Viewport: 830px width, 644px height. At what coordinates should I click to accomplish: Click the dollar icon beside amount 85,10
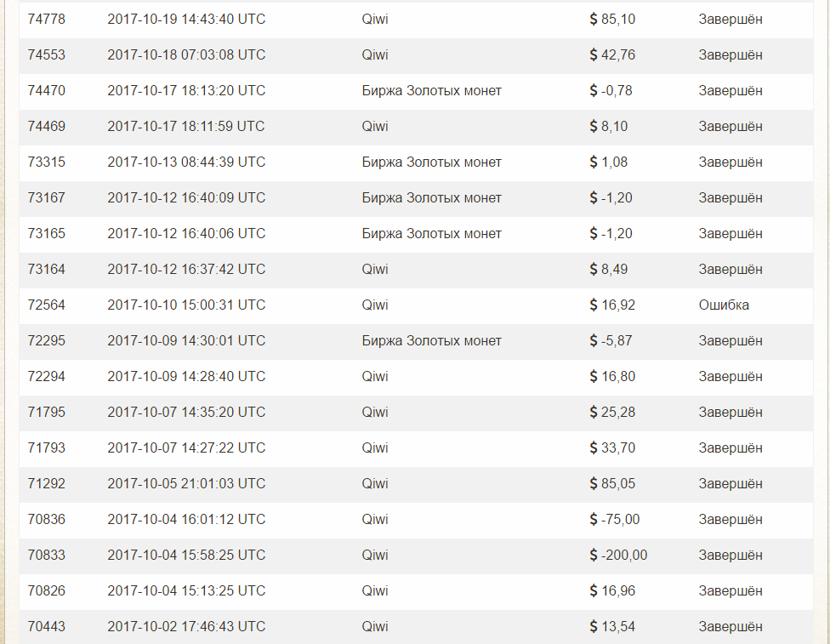click(593, 19)
